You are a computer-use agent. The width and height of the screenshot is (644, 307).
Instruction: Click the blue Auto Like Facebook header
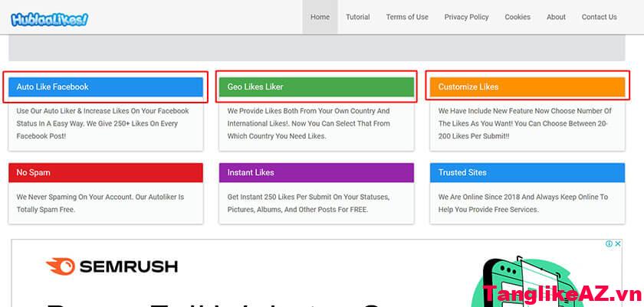tap(106, 87)
